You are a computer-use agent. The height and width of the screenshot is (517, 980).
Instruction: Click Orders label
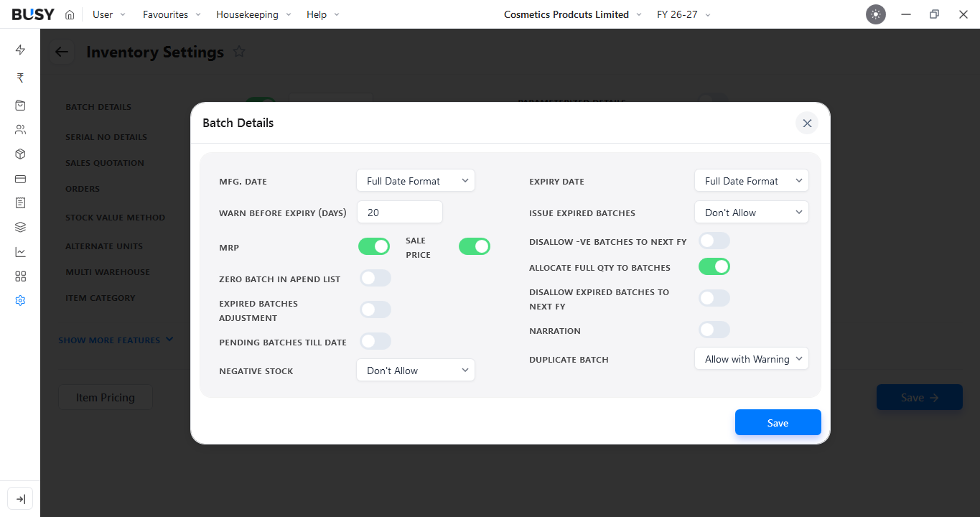83,189
